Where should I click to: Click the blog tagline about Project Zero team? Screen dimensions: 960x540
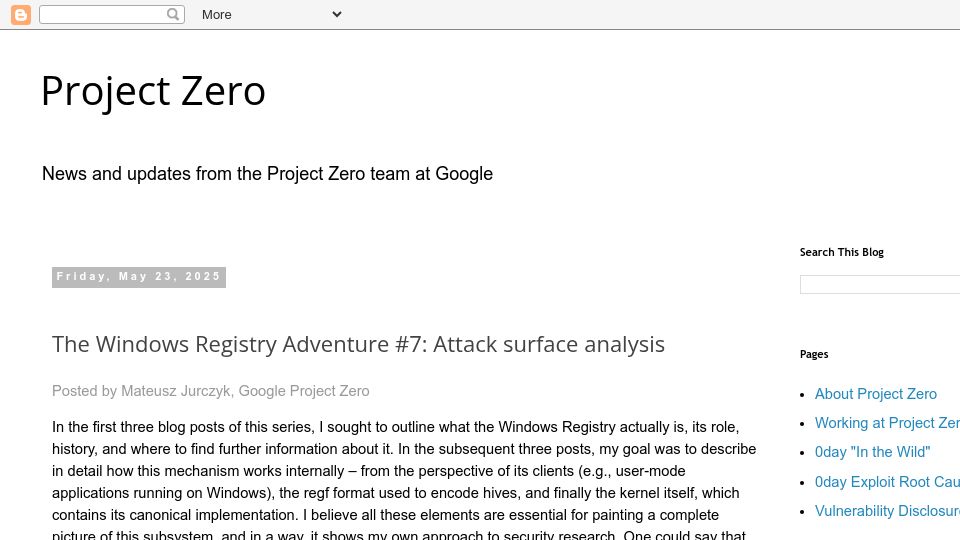tap(267, 174)
